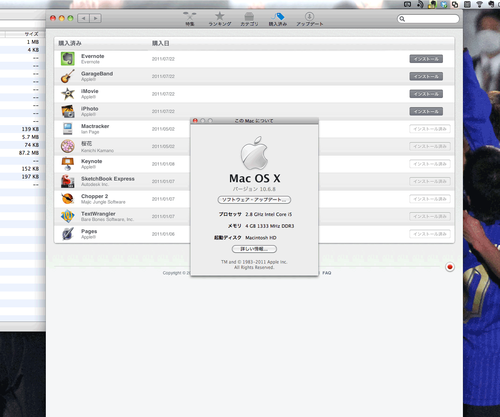
Task: Click TextWrangler's インストール済み button
Action: click(430, 216)
